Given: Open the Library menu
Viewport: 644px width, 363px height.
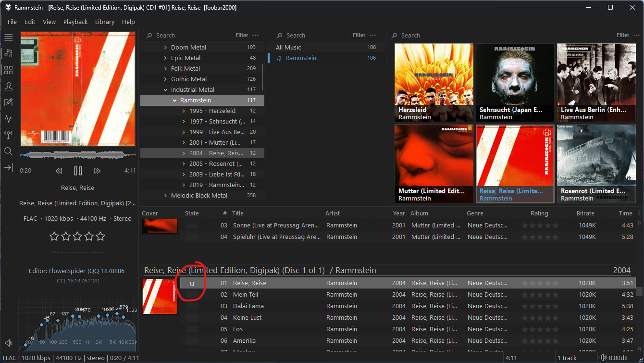Looking at the screenshot, I should click(x=104, y=22).
